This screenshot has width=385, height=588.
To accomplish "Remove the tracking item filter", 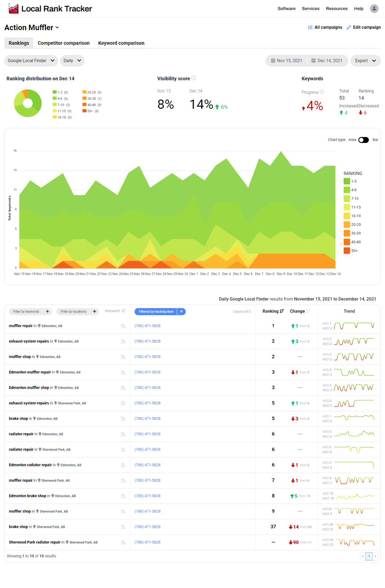I will point(181,312).
